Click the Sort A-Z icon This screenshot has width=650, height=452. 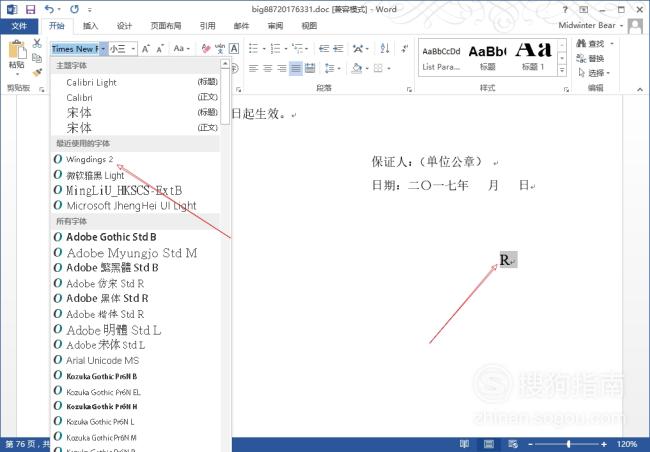coord(385,49)
